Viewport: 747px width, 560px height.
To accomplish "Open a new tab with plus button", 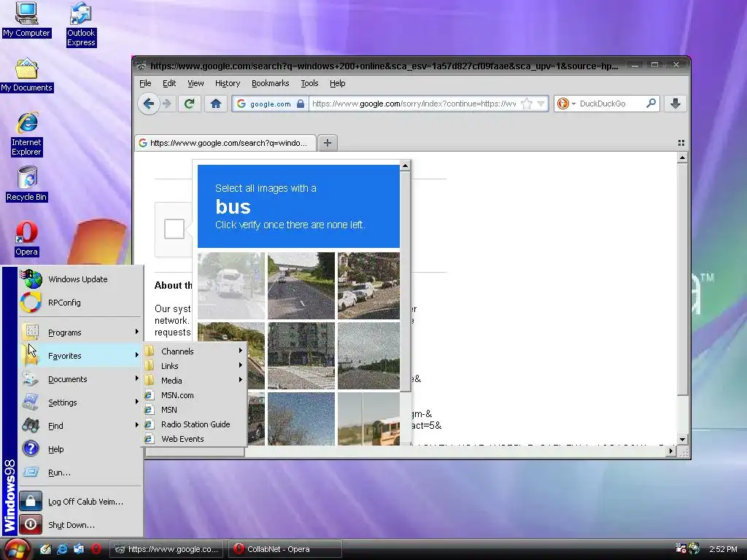I will click(x=328, y=143).
